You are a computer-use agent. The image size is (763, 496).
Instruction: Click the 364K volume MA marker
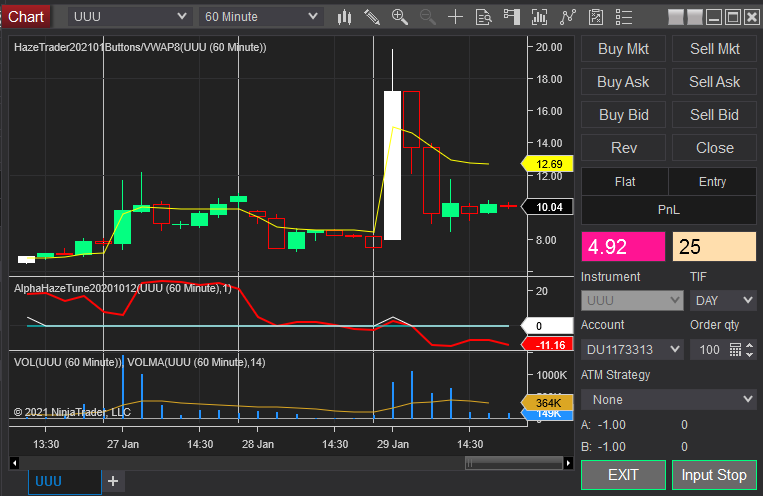547,403
